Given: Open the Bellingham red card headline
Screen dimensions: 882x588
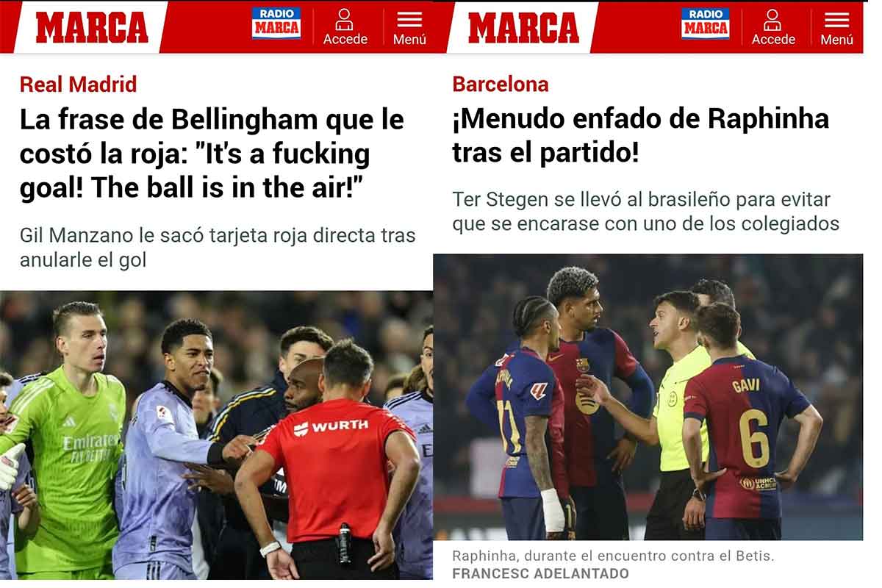Looking at the screenshot, I should 212,154.
